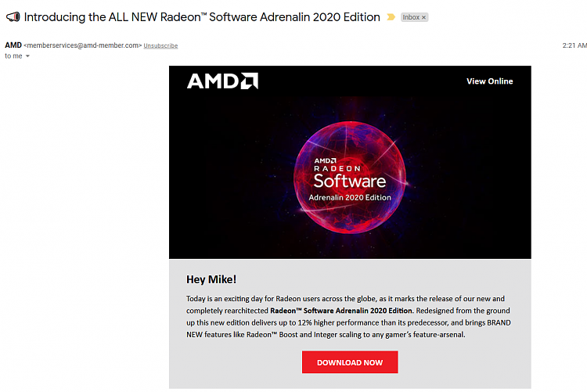
Task: Click the 2:21 AM timestamp
Action: click(574, 45)
